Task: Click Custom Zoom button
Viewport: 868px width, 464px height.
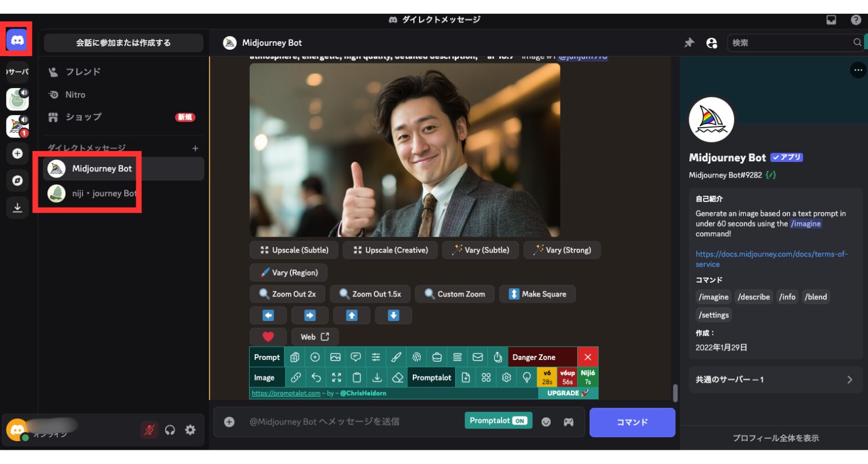Action: (455, 294)
